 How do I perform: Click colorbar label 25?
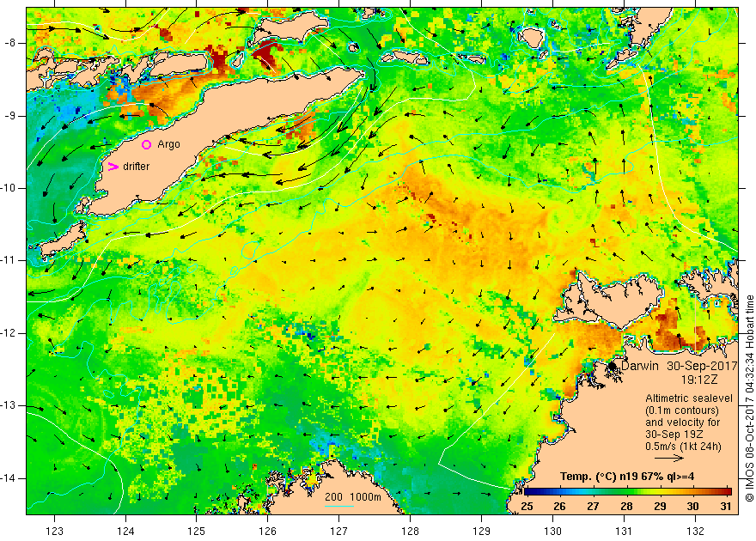527,506
